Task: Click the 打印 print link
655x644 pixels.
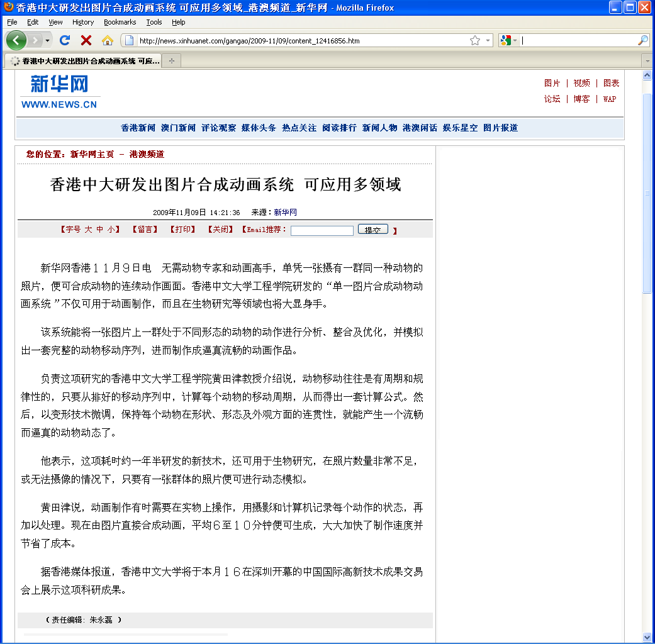Action: [x=182, y=230]
